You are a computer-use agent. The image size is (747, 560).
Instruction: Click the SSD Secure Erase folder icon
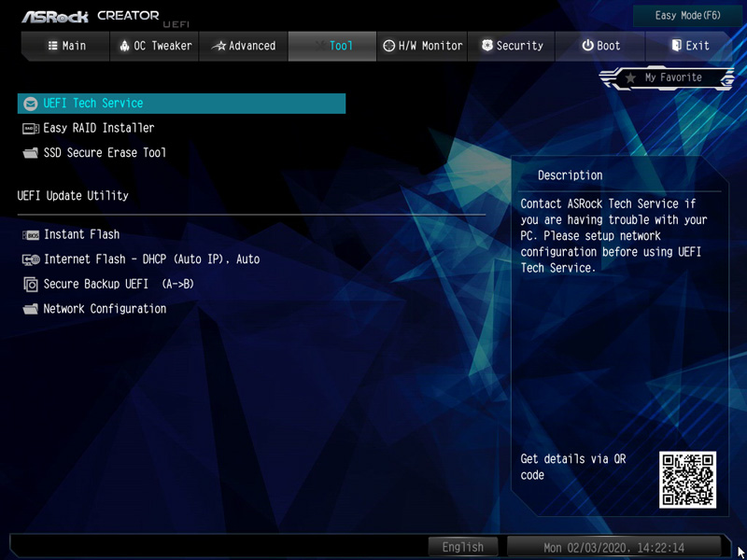pos(31,153)
